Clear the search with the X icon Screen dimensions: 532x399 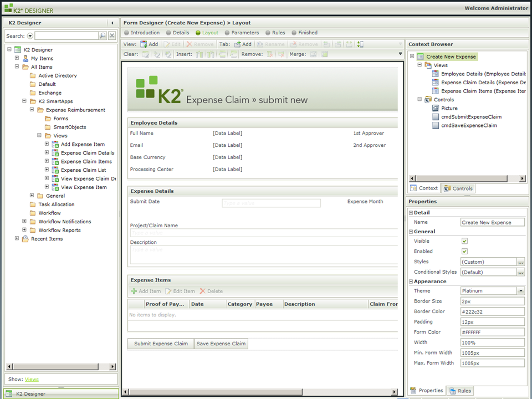[112, 35]
